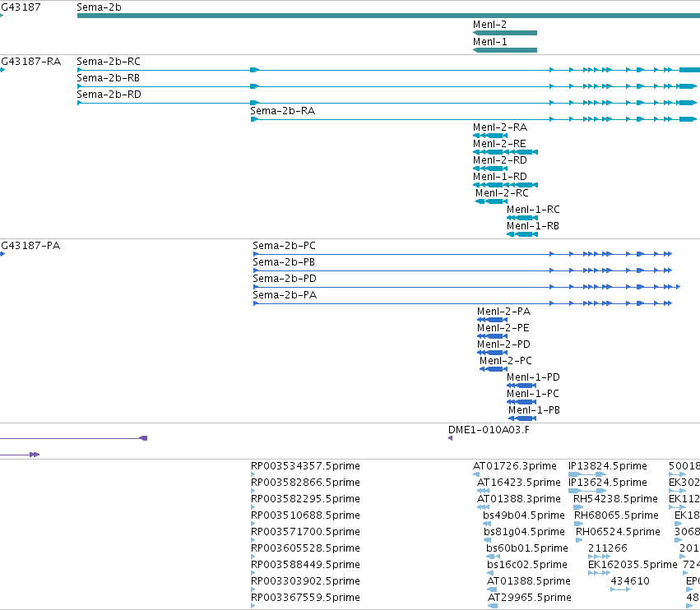Click the purple exon block on the long purple line
Viewport: 700px width, 610px height.
(x=143, y=438)
